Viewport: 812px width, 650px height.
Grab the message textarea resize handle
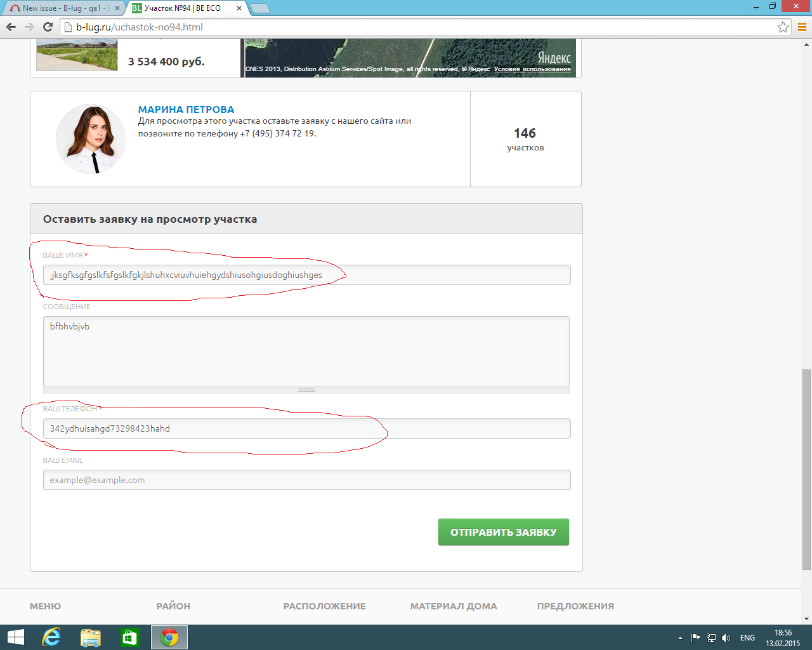(x=306, y=390)
